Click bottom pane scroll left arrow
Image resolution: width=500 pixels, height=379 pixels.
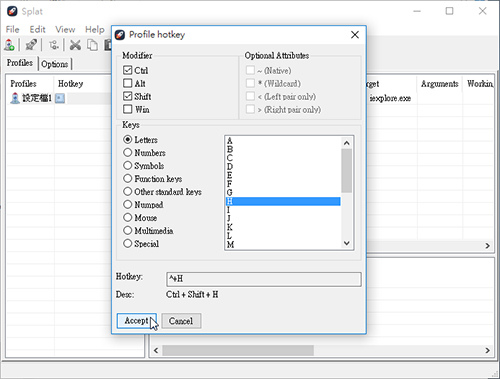pyautogui.click(x=156, y=350)
